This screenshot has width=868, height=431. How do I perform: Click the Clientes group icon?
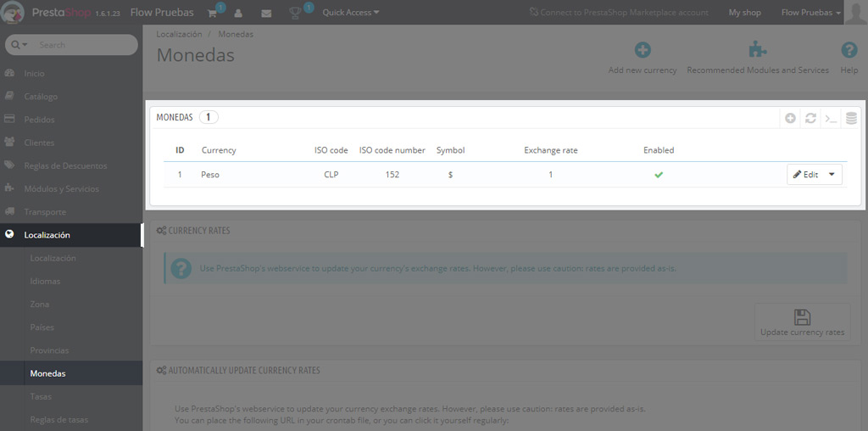(8, 142)
